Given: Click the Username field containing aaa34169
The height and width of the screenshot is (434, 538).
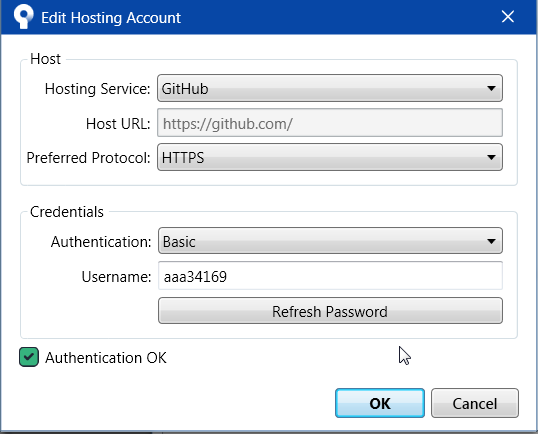Looking at the screenshot, I should point(330,276).
